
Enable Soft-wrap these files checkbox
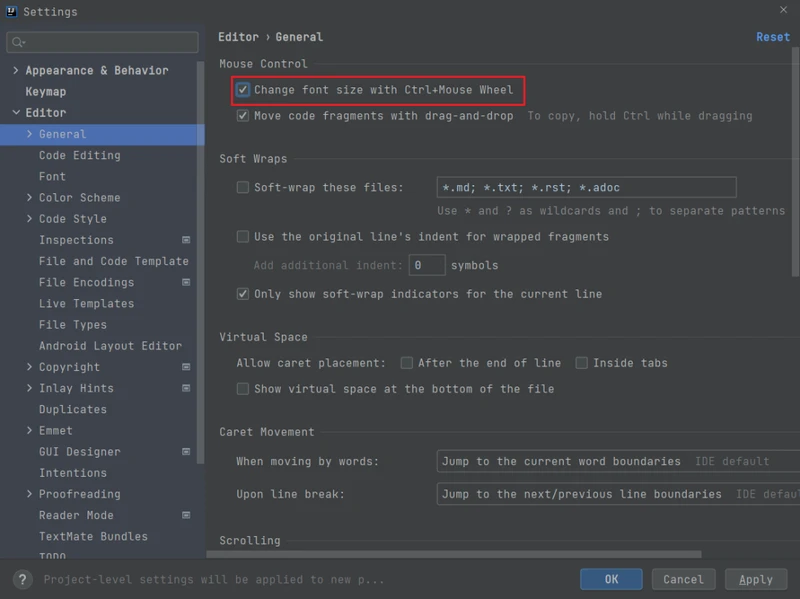[x=243, y=187]
